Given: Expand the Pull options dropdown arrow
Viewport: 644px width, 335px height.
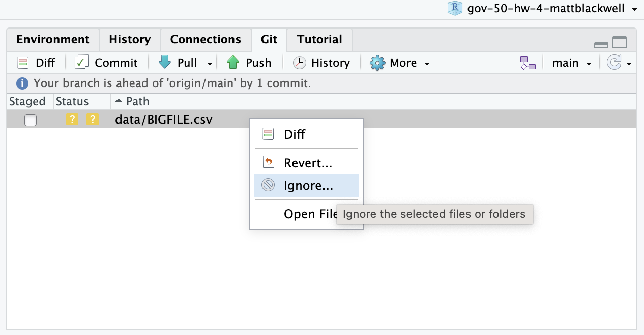Looking at the screenshot, I should (209, 64).
